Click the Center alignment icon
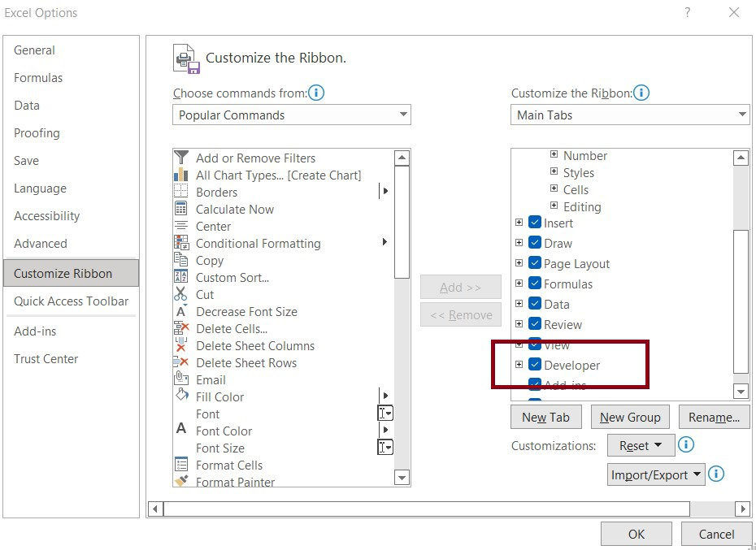This screenshot has height=550, width=756. (x=181, y=226)
